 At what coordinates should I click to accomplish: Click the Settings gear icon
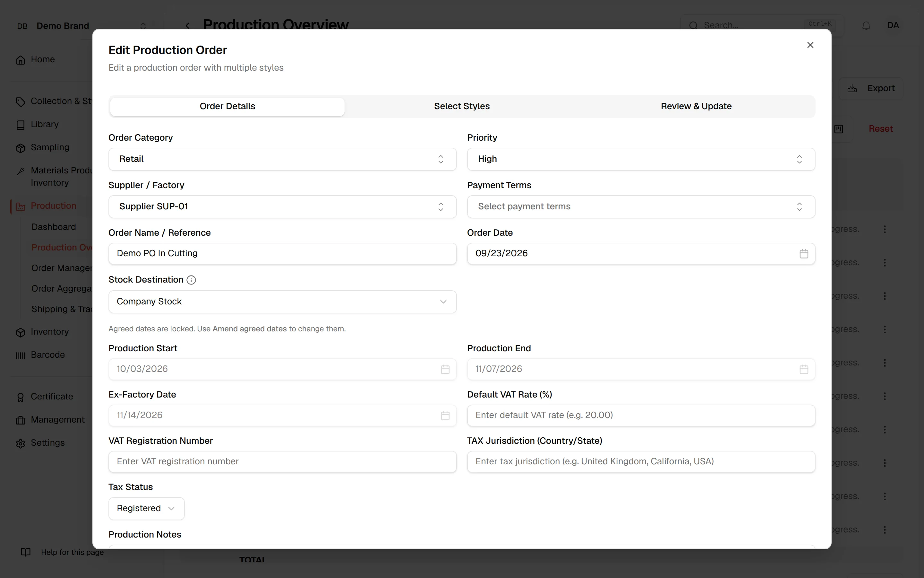[21, 443]
